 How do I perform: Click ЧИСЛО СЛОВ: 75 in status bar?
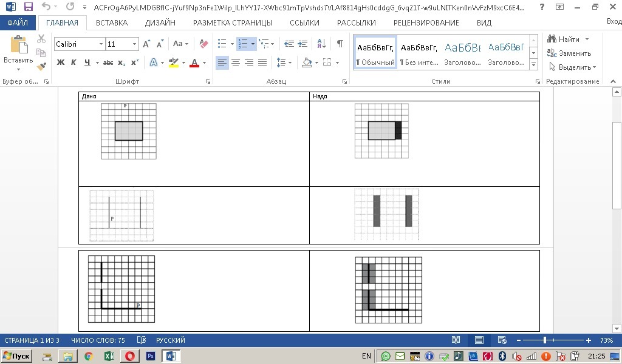point(98,340)
